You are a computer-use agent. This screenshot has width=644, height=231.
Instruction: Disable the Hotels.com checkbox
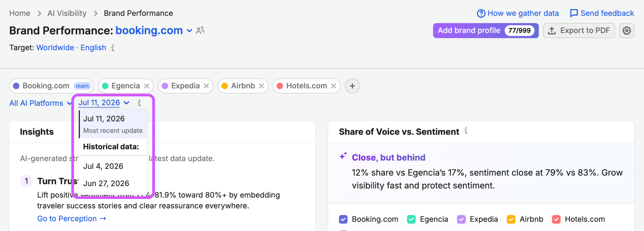556,219
